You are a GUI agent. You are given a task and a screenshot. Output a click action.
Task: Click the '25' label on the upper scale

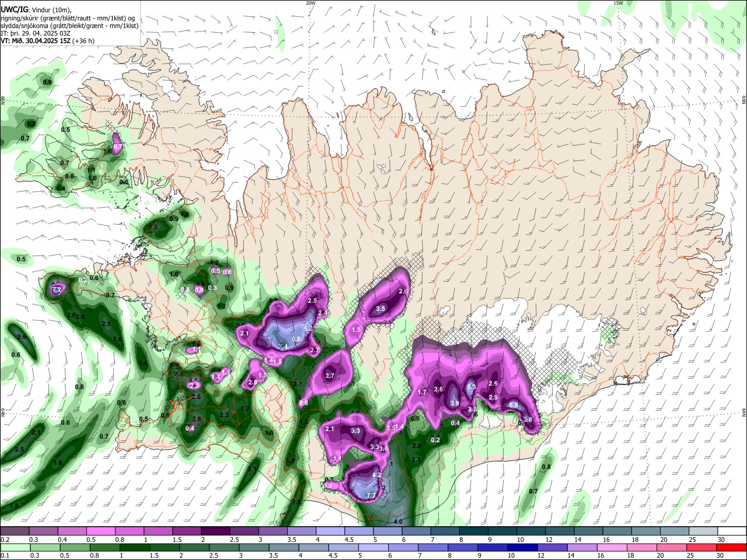tap(692, 540)
